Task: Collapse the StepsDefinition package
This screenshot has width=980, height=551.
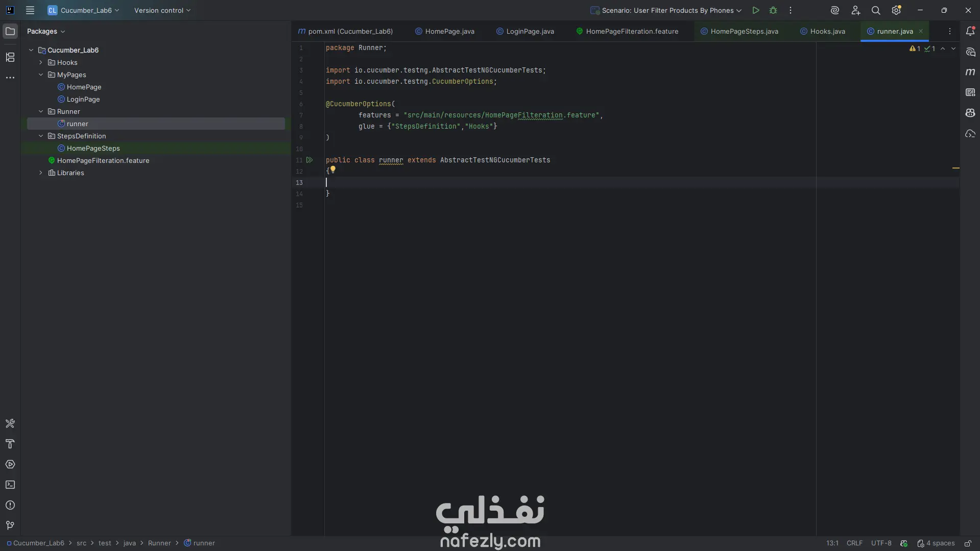Action: point(41,136)
